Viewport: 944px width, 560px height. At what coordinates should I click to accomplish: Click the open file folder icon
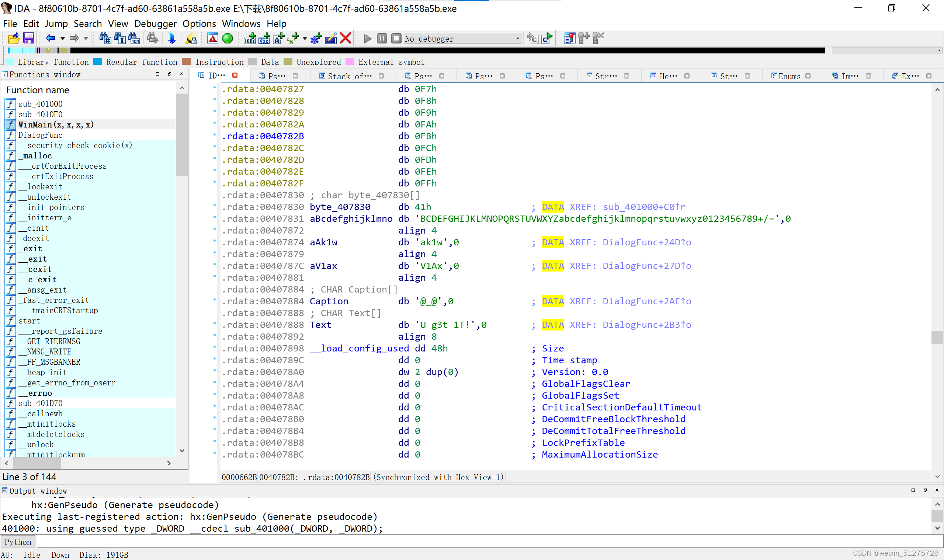click(x=14, y=38)
